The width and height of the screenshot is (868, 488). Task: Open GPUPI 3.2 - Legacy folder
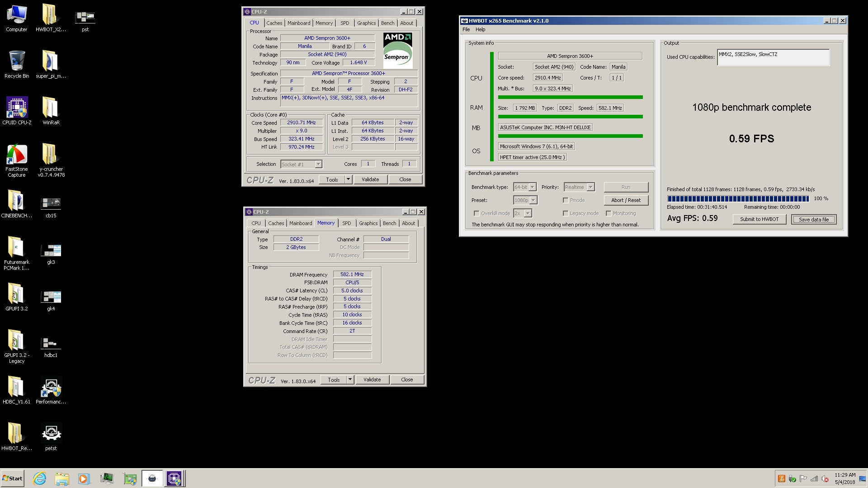point(17,347)
